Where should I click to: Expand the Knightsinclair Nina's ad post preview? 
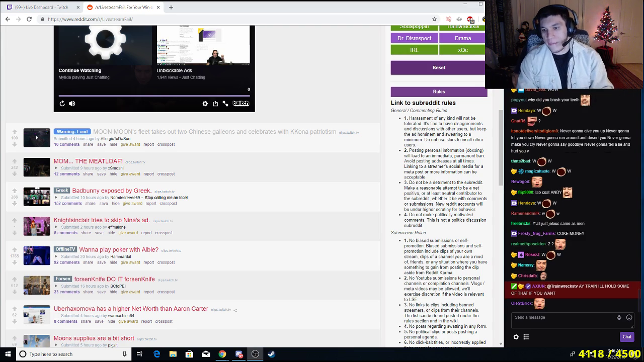56,227
